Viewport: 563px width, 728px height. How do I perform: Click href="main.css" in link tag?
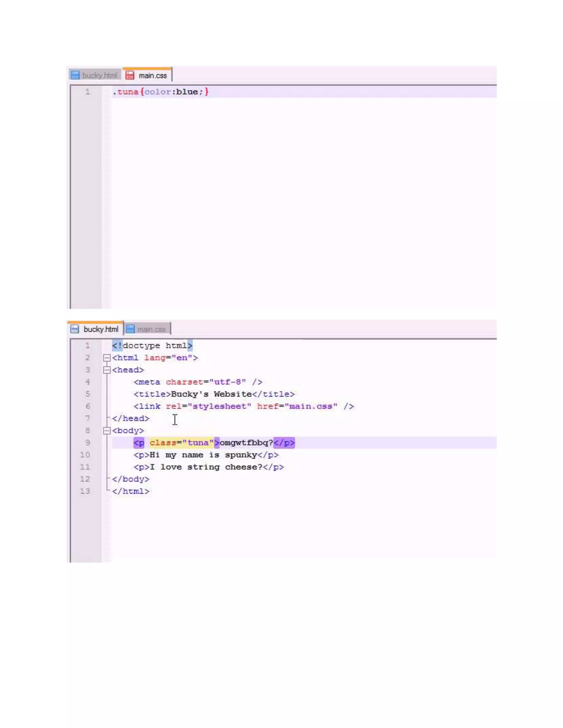click(297, 406)
